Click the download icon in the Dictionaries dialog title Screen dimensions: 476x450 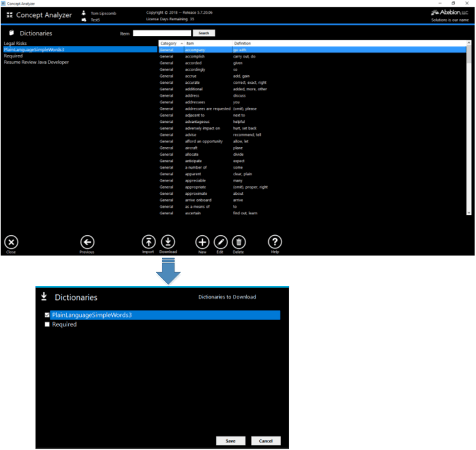tap(44, 297)
